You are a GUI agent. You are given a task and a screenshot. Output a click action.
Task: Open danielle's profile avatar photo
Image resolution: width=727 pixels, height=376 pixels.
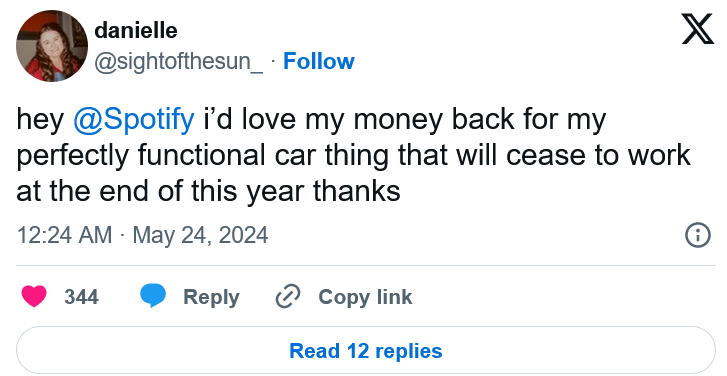click(x=52, y=46)
